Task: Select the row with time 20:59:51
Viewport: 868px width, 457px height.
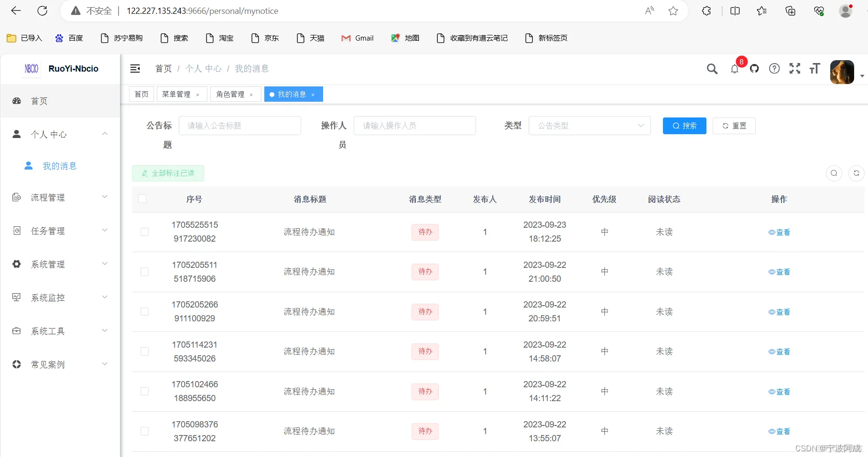Action: [x=144, y=312]
